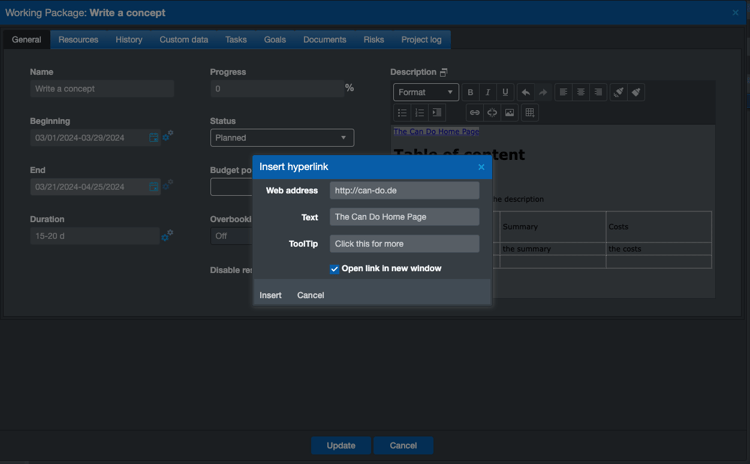Click the cell containing the costs

point(659,249)
